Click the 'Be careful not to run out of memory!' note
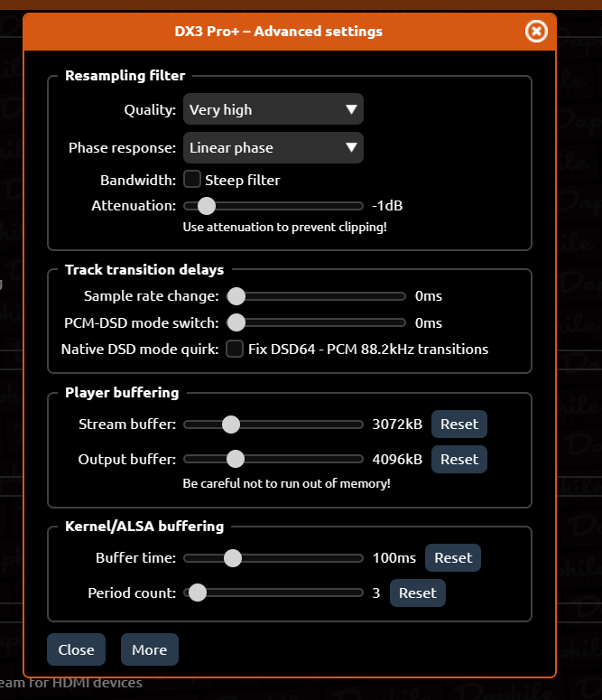Screen dimensions: 602x700 [x=286, y=483]
